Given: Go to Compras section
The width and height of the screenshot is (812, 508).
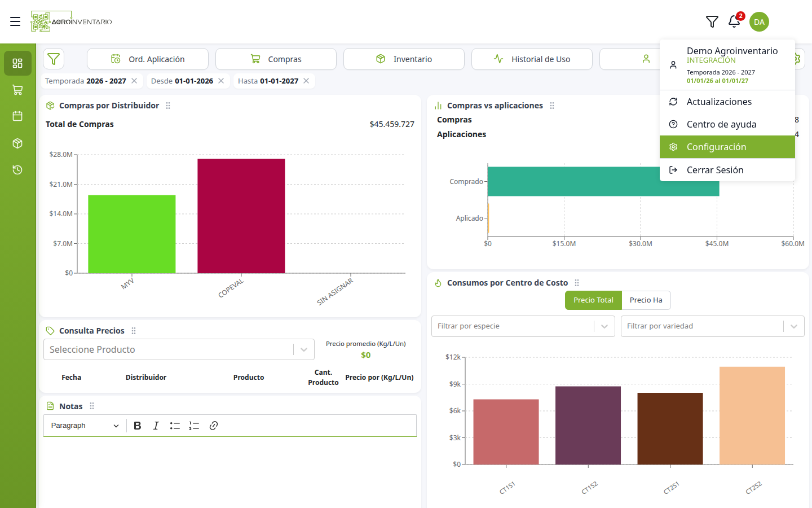Looking at the screenshot, I should [276, 59].
